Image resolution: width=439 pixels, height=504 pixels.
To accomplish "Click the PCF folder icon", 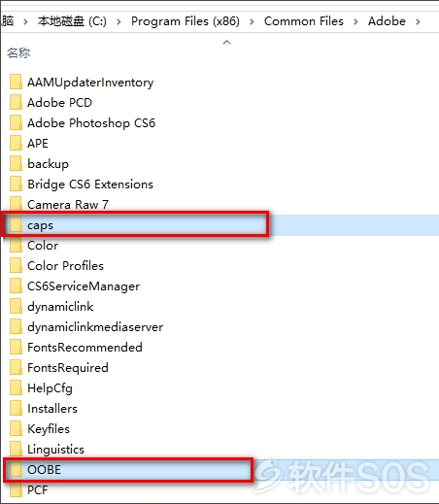I will (x=16, y=490).
